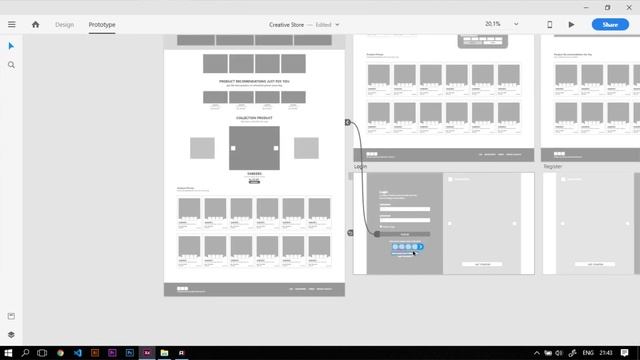Click the username input field in Login artboard
This screenshot has height=360, width=640.
coord(404,209)
